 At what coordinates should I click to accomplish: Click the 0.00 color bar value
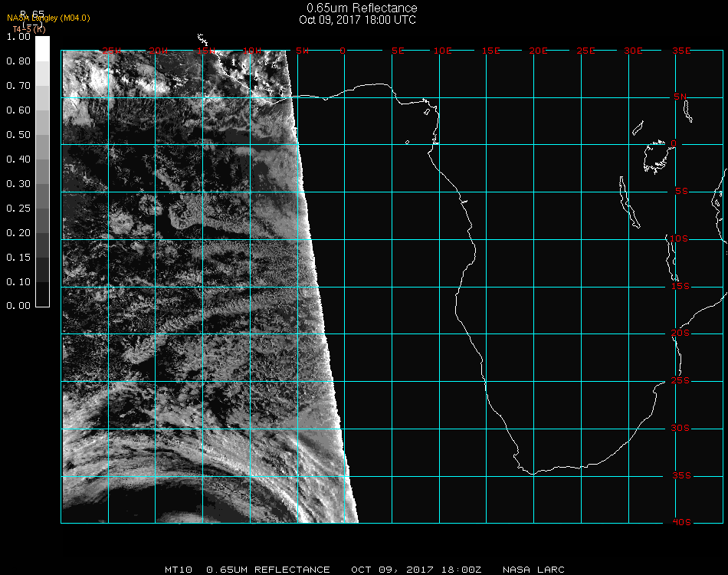[18, 306]
